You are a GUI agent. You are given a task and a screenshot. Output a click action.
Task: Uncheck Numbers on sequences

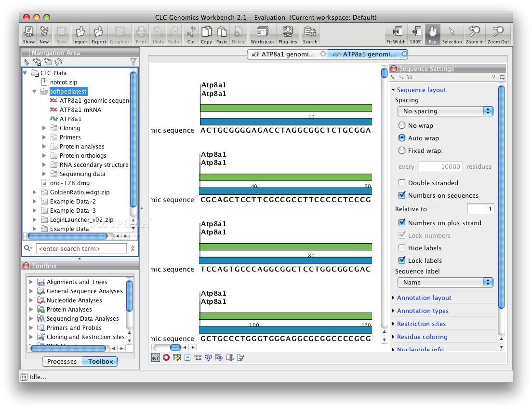pyautogui.click(x=402, y=195)
